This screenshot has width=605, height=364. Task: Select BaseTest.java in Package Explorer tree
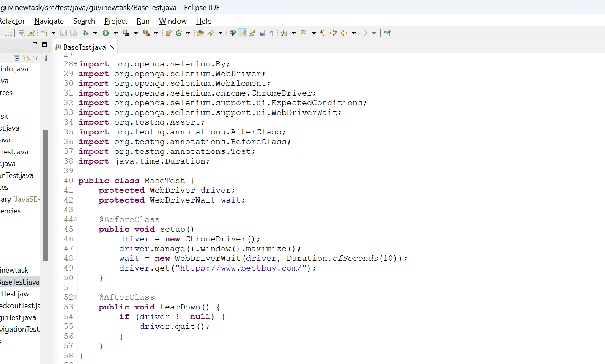click(x=19, y=282)
